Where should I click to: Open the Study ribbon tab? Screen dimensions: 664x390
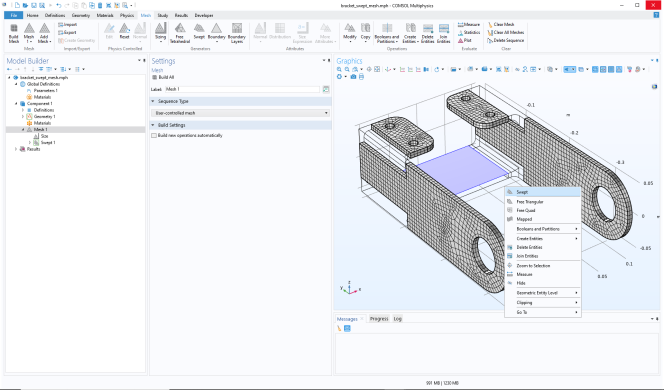click(x=163, y=15)
